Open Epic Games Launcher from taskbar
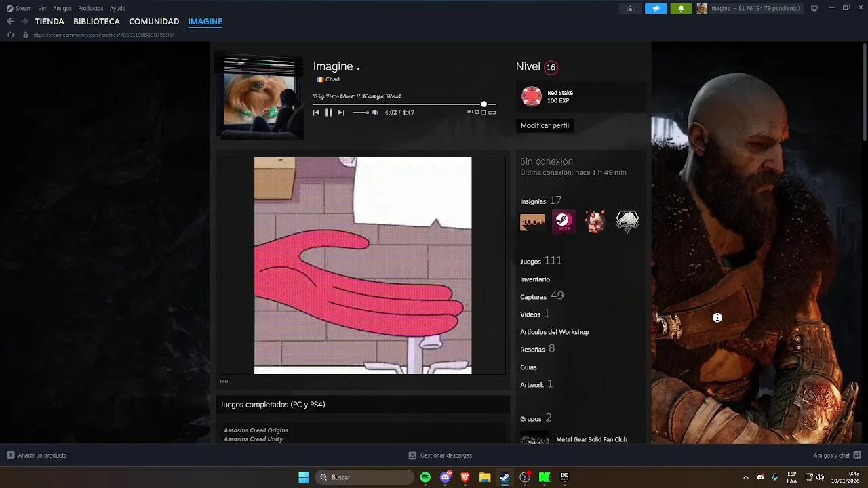This screenshot has width=868, height=488. [564, 477]
